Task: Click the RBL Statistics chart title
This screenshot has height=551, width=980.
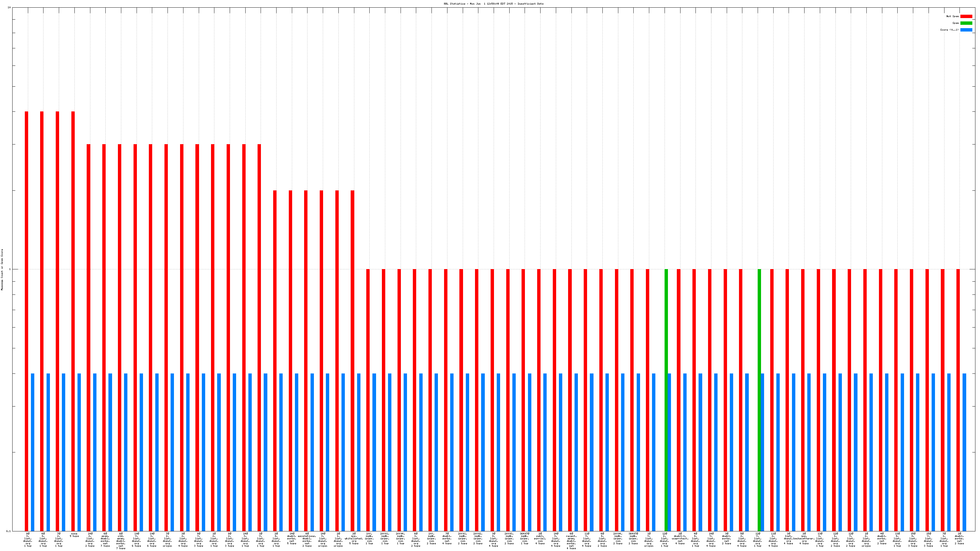Action: [x=493, y=4]
